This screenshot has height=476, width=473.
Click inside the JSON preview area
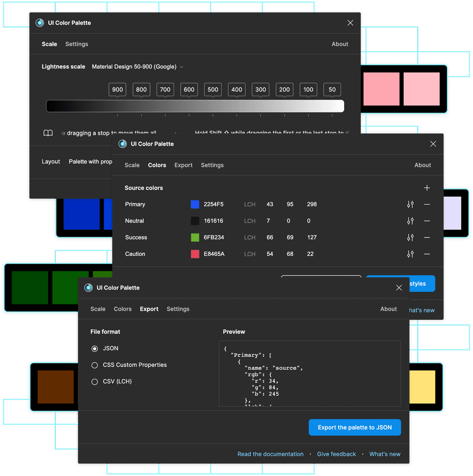(x=309, y=374)
